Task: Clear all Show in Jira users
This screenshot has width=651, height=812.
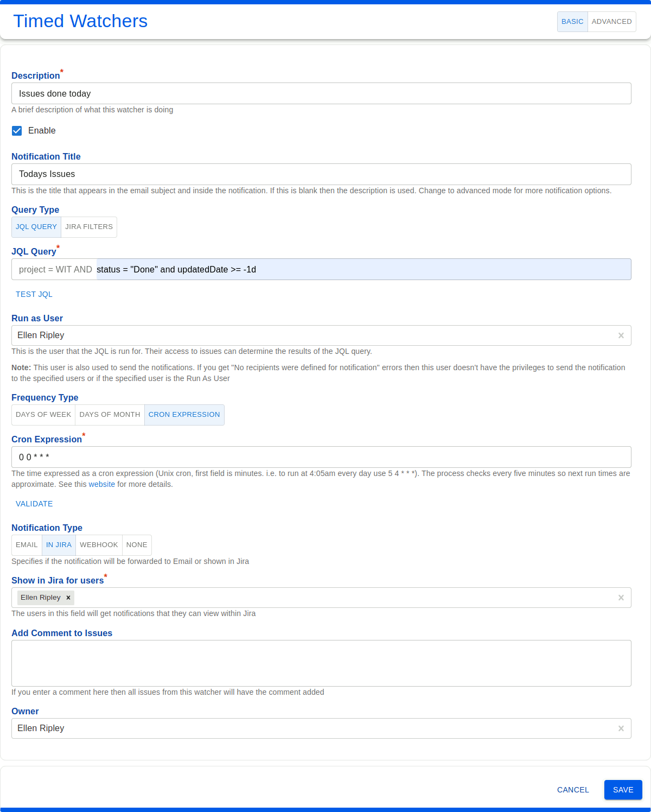Action: click(621, 598)
